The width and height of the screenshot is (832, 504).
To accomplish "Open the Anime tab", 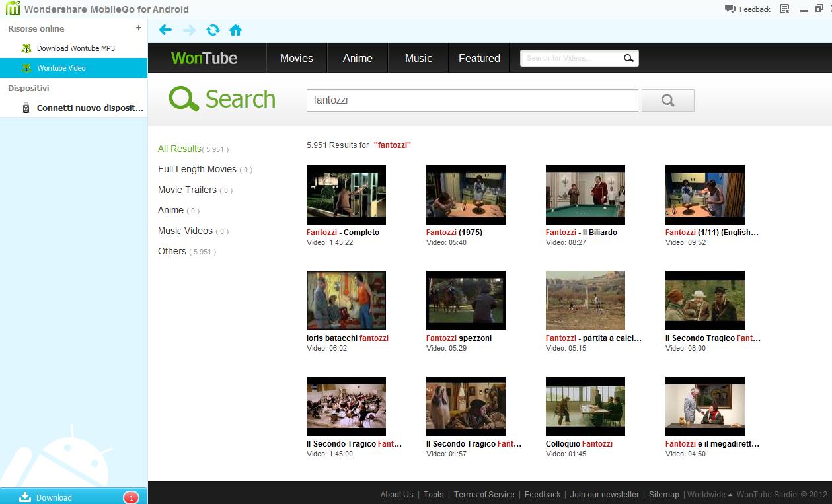I will pos(358,58).
